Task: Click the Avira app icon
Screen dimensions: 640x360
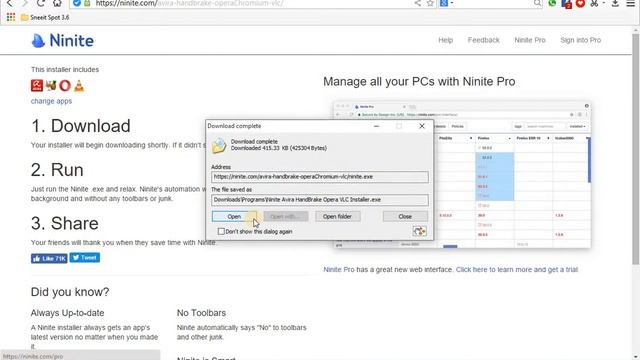Action: [x=37, y=85]
